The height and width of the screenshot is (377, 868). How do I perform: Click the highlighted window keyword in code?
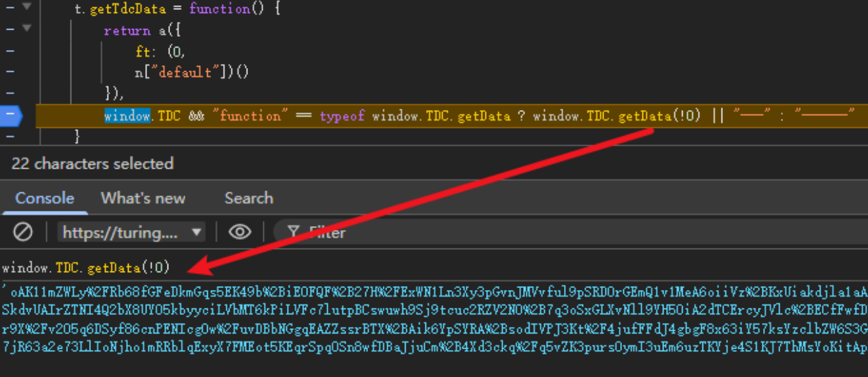127,116
